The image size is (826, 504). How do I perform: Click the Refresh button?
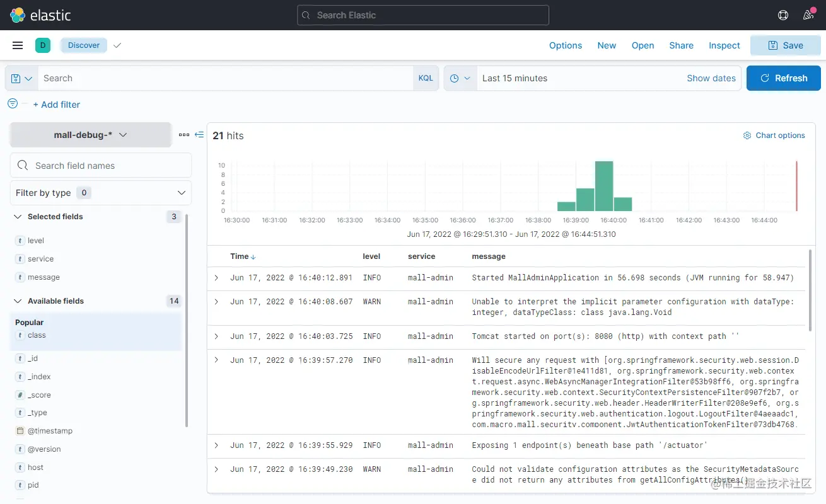pyautogui.click(x=784, y=78)
